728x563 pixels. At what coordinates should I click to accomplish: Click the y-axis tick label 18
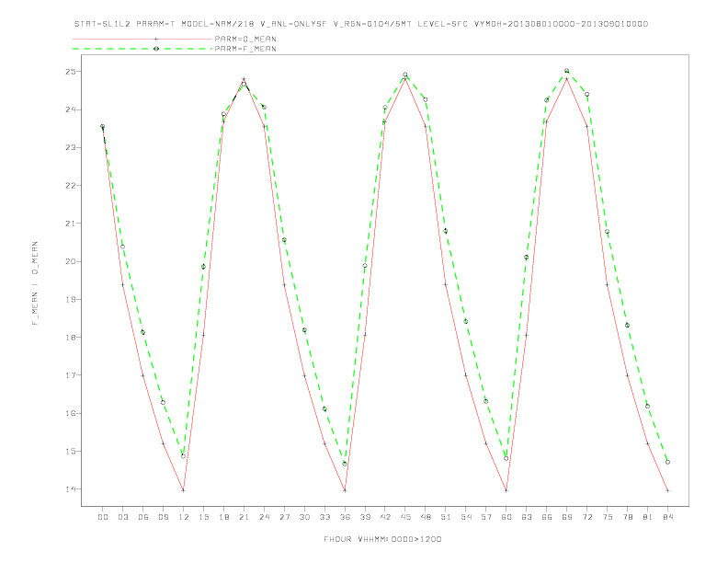click(x=71, y=338)
